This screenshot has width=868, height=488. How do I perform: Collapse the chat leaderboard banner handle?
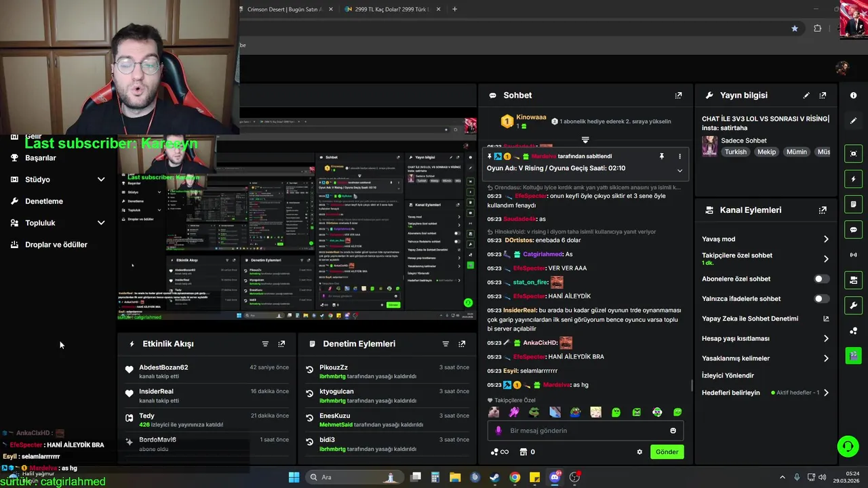[585, 140]
